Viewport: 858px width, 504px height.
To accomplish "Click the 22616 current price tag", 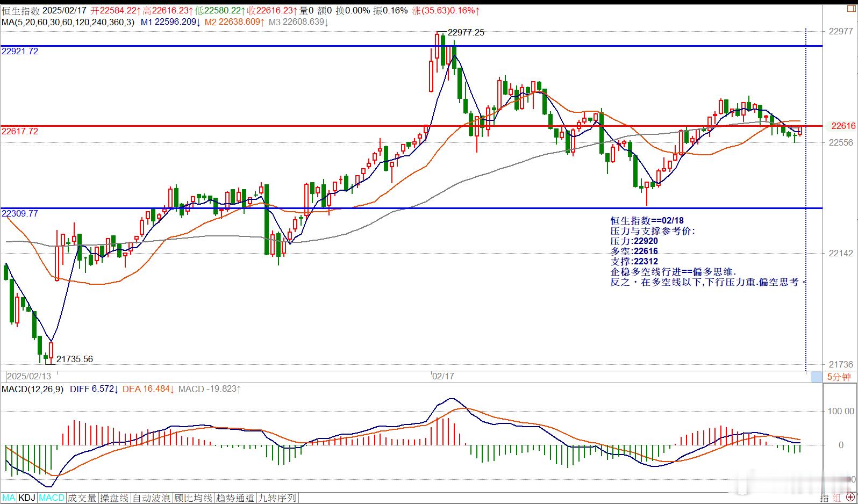I will click(843, 126).
